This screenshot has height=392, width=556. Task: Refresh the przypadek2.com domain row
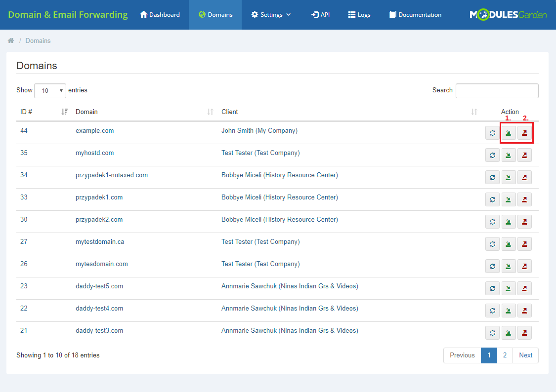493,222
